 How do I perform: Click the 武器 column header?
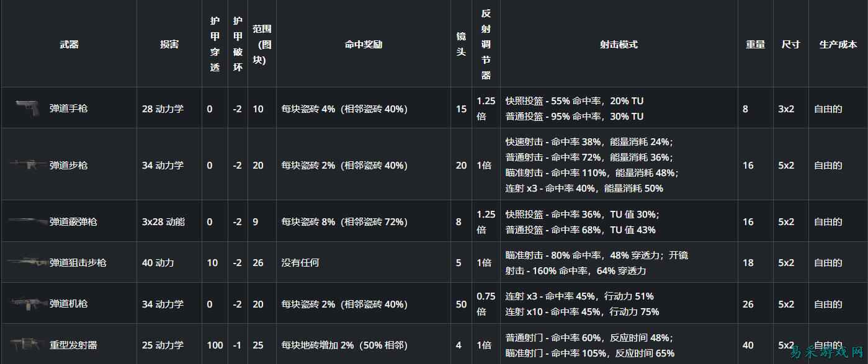(x=69, y=44)
